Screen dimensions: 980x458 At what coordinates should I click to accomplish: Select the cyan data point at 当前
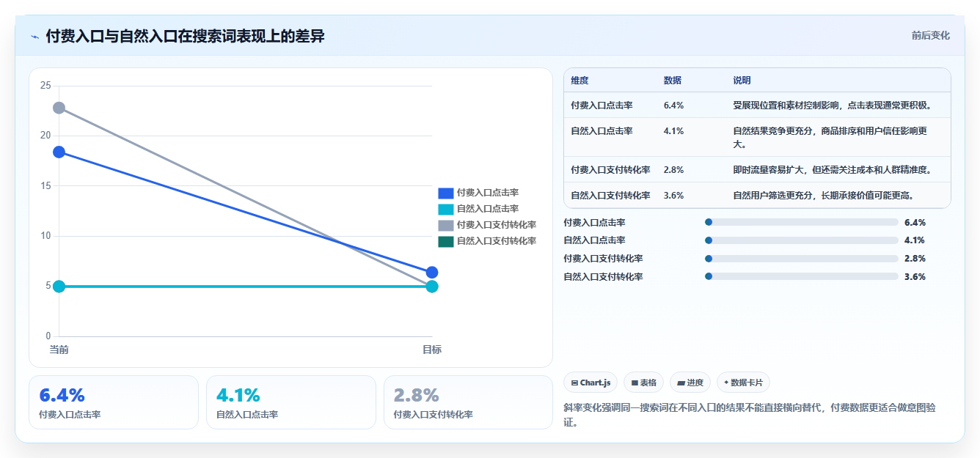click(59, 286)
